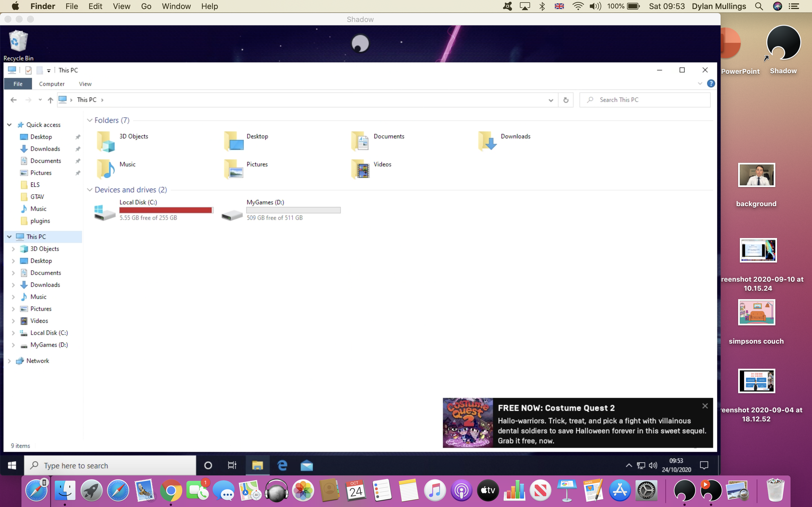Toggle the pin icon next to Pictures
The height and width of the screenshot is (507, 812).
(78, 173)
